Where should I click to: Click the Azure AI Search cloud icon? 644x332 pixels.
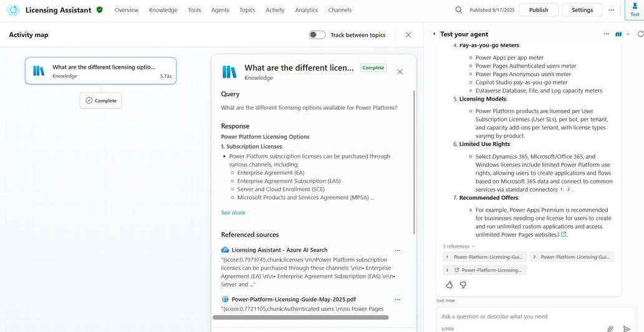pos(224,250)
